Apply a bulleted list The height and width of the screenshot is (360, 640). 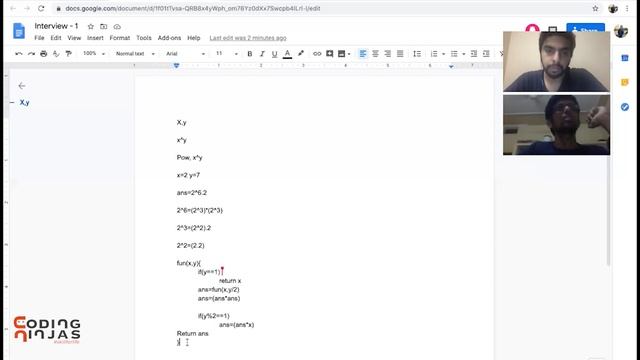coord(454,54)
